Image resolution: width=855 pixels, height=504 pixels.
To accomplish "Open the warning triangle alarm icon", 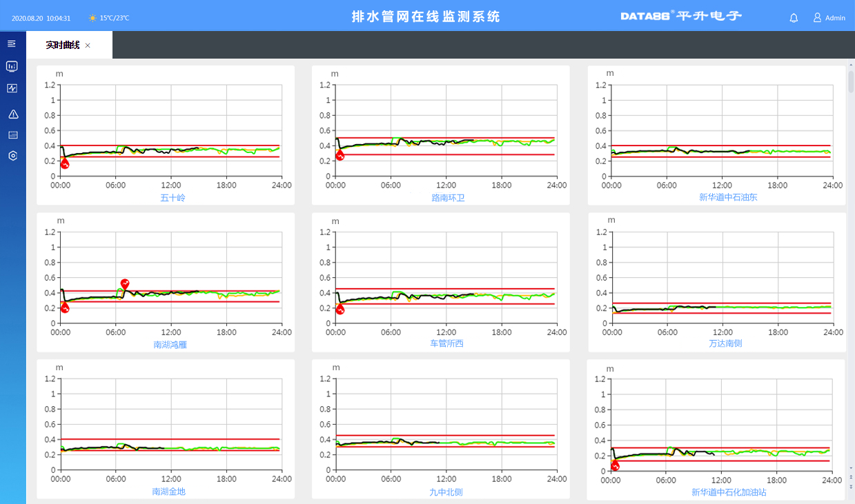I will click(x=12, y=114).
